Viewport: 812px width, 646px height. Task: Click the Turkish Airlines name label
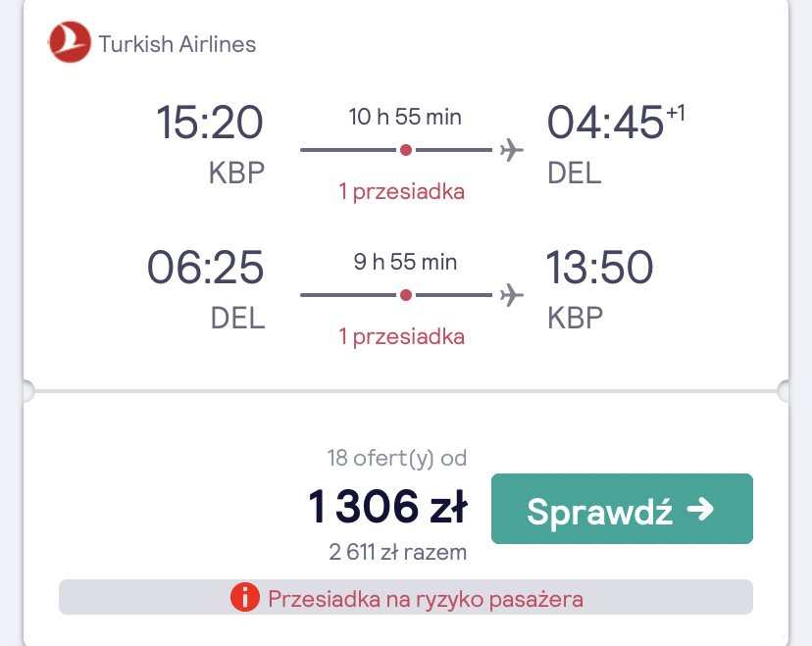click(178, 44)
